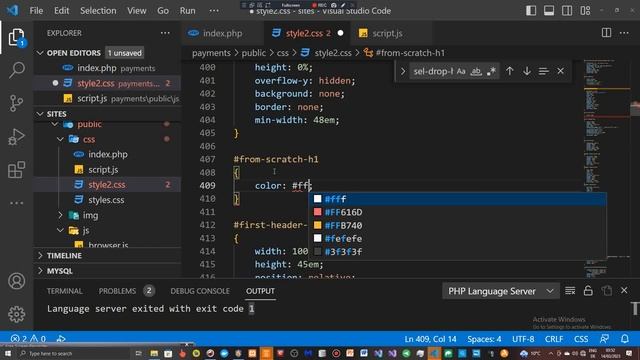Open PHP Language Server output dropdown
Image resolution: width=640 pixels, height=360 pixels.
500,291
